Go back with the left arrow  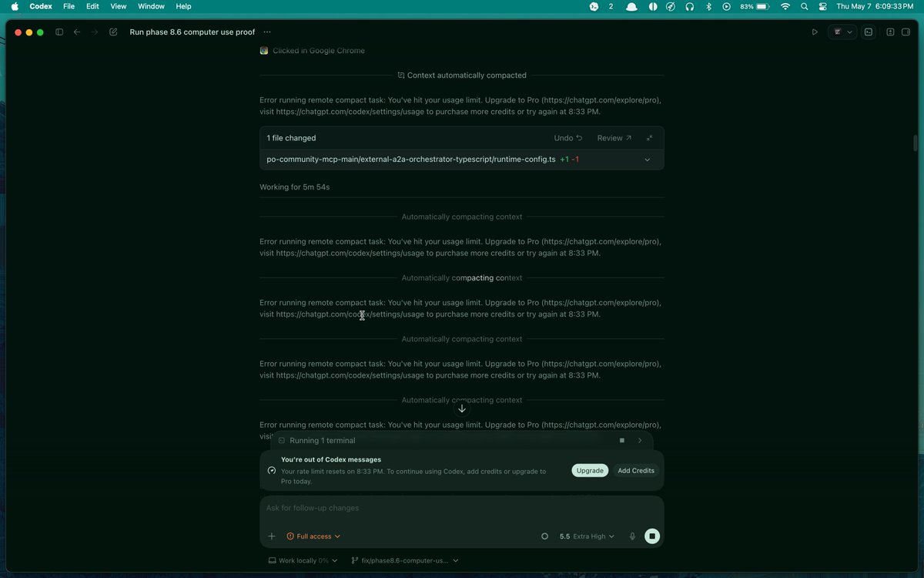(77, 32)
